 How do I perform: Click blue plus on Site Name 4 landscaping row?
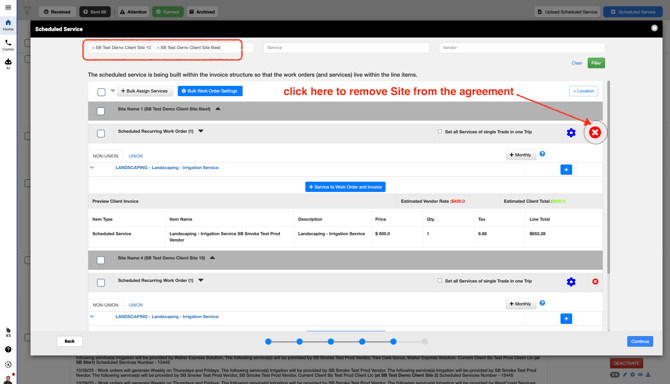[566, 319]
